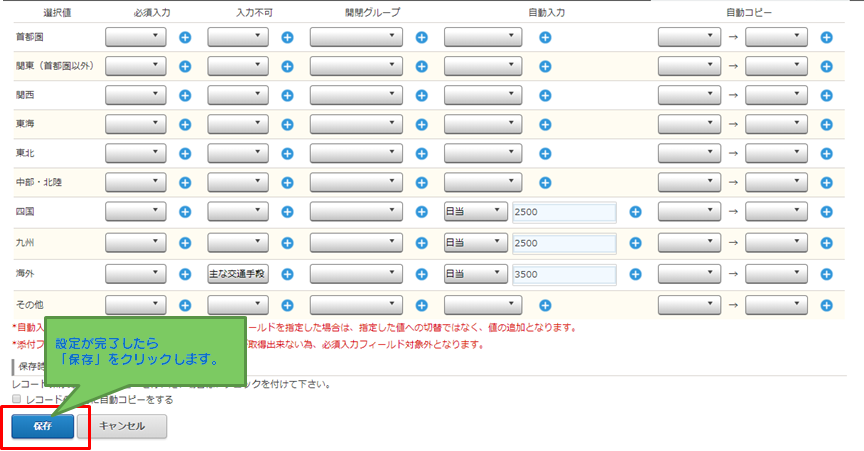Click 必須入力 plus icon in その他 row
The height and width of the screenshot is (451, 864).
[x=185, y=305]
